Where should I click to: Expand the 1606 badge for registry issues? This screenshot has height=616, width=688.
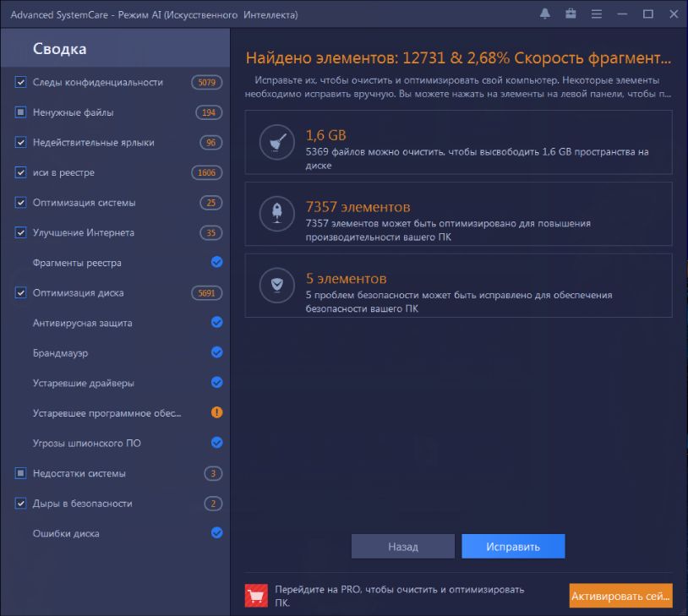(206, 173)
